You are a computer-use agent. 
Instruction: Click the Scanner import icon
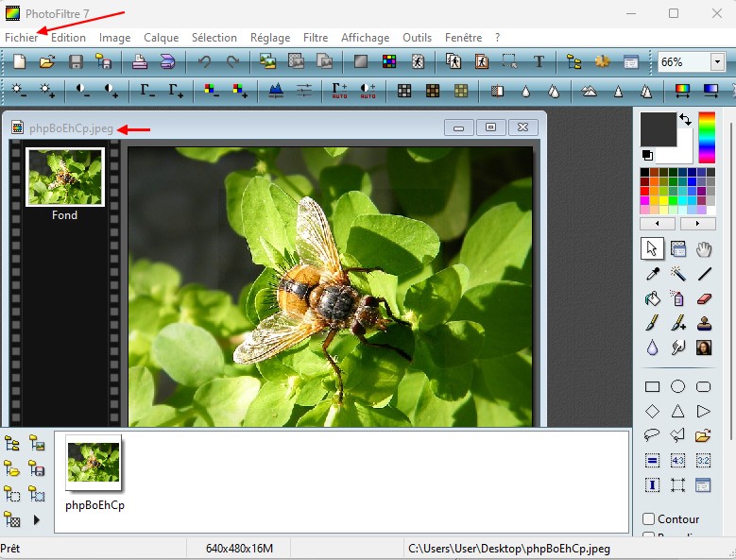(x=167, y=62)
